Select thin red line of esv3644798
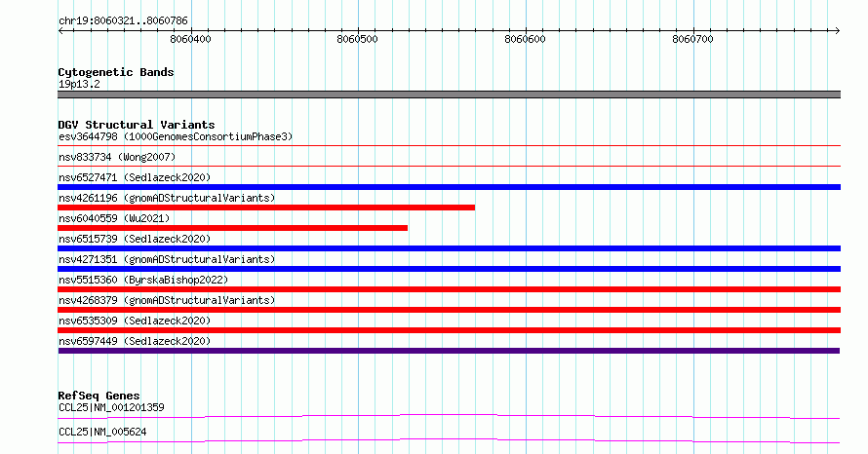Image resolution: width=868 pixels, height=454 pixels. pos(449,146)
